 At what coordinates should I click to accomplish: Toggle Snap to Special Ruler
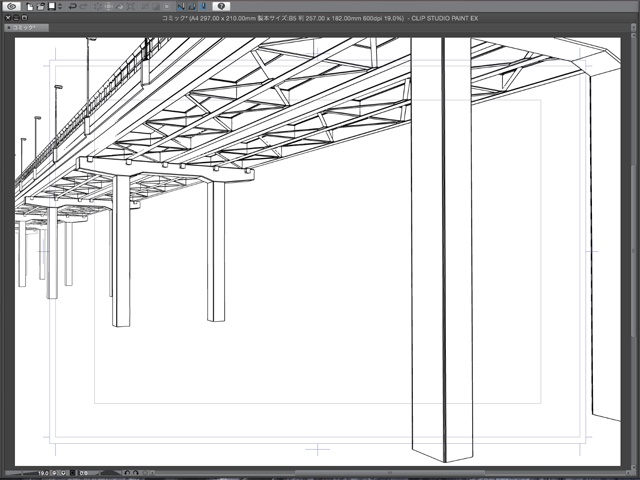click(192, 7)
